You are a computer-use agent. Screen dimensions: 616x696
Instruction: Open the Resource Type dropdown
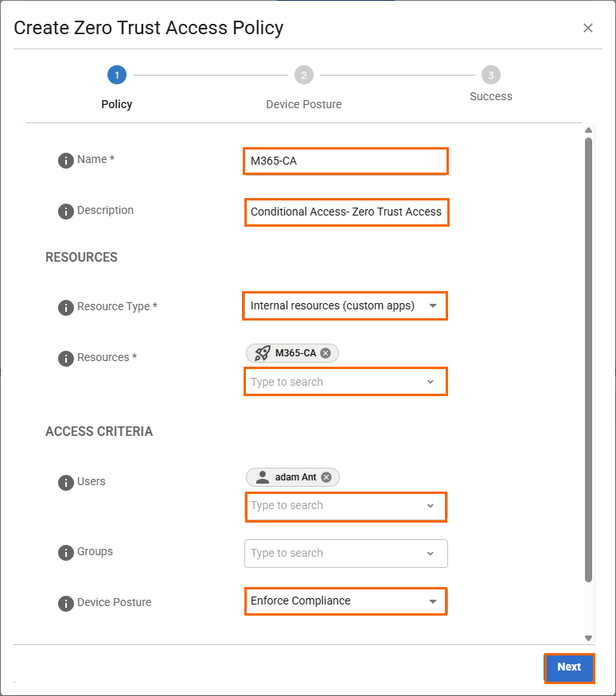[x=345, y=305]
